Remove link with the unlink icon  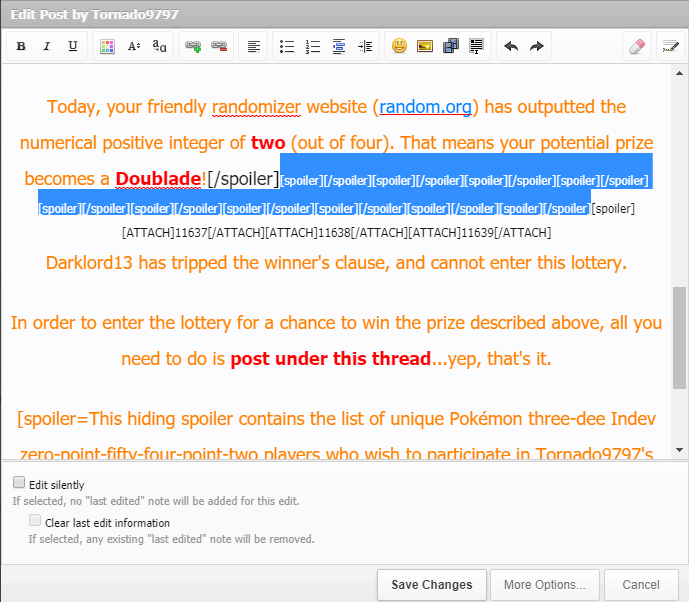pyautogui.click(x=219, y=47)
